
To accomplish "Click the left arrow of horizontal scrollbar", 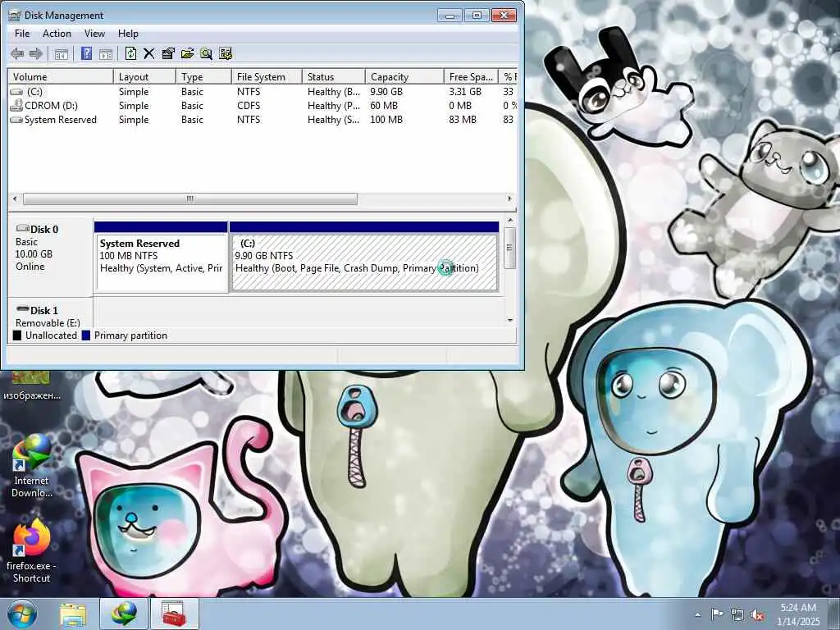I will tap(15, 199).
